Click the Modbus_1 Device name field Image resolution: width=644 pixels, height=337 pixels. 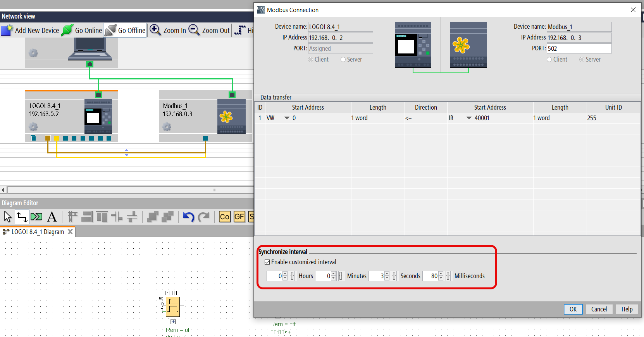(x=579, y=27)
